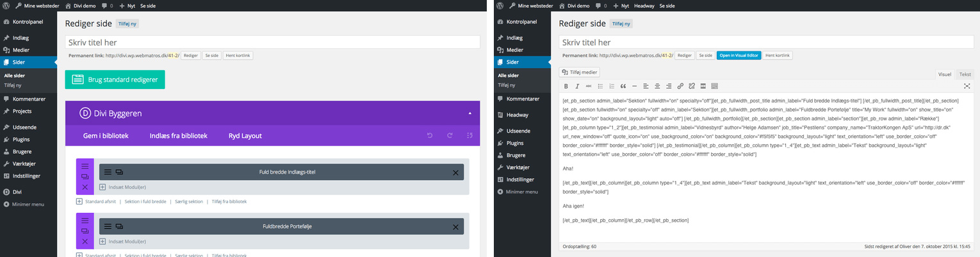Viewport: 980px width, 257px height.
Task: Click Tilføj medier button in right editor
Action: coord(579,72)
